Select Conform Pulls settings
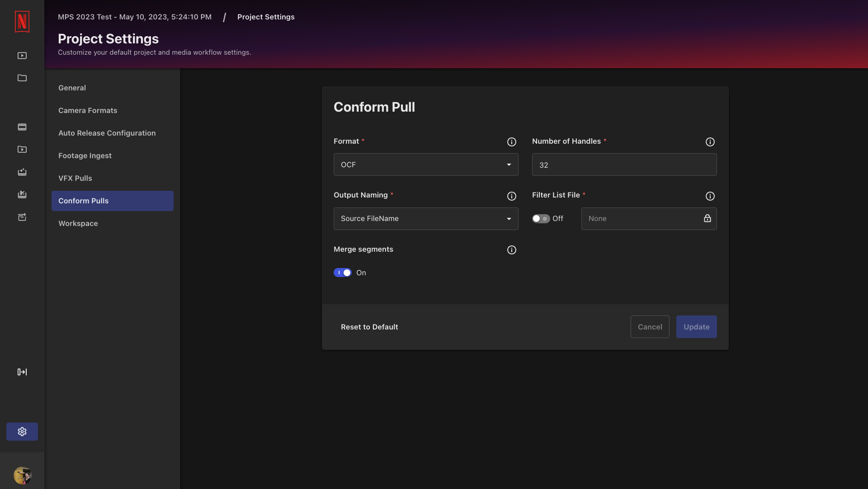The height and width of the screenshot is (489, 868). coord(113,201)
